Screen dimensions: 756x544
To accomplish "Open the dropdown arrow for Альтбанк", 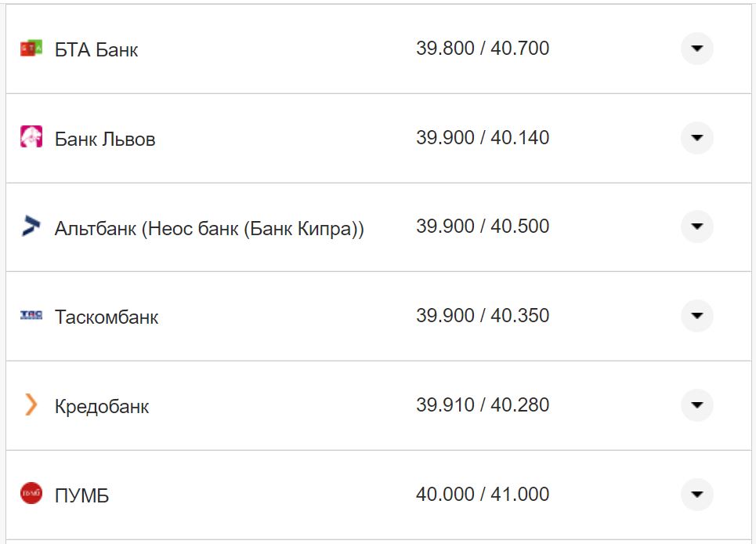I will pos(696,227).
